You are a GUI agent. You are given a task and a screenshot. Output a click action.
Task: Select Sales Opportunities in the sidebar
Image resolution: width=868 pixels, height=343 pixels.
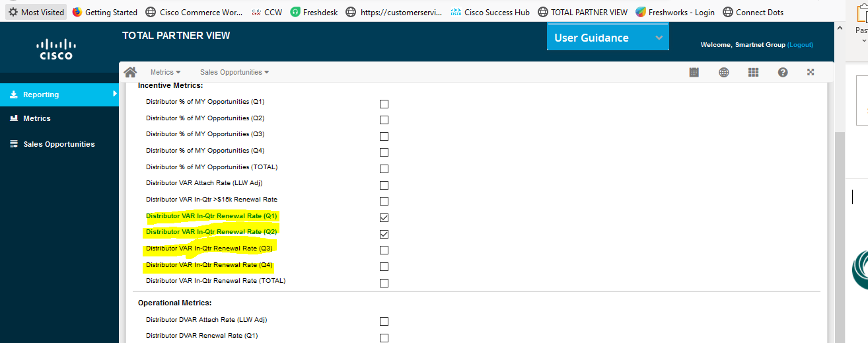click(59, 144)
